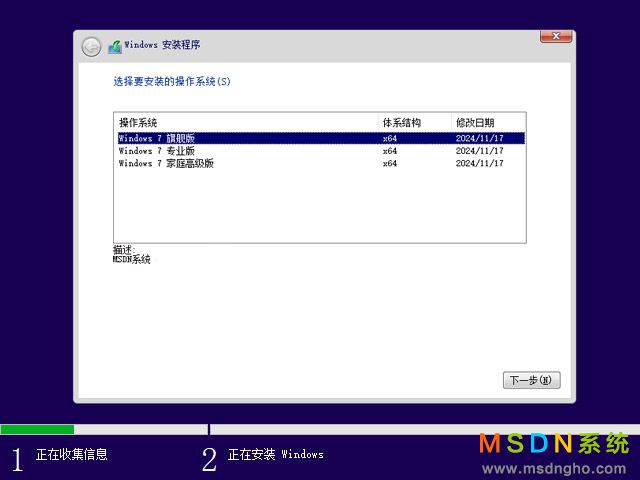Click the x64 cell of 专业版 row
The width and height of the screenshot is (640, 480).
tap(390, 151)
